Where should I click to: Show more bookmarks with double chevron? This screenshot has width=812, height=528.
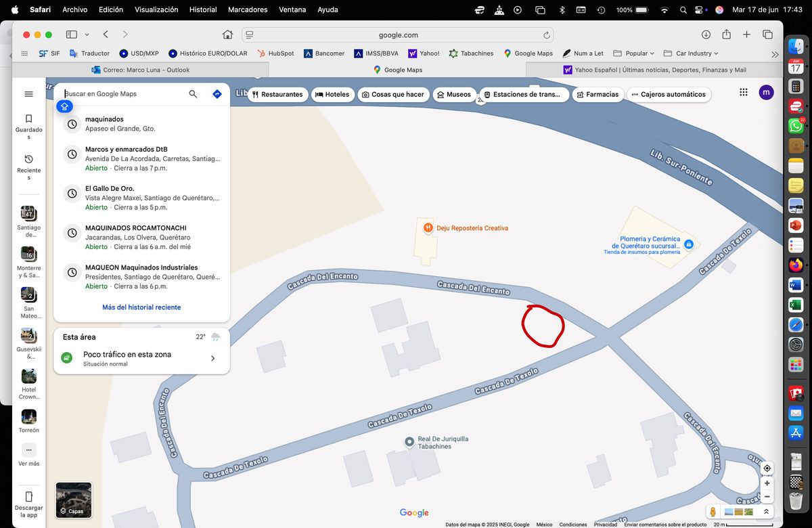coord(775,54)
